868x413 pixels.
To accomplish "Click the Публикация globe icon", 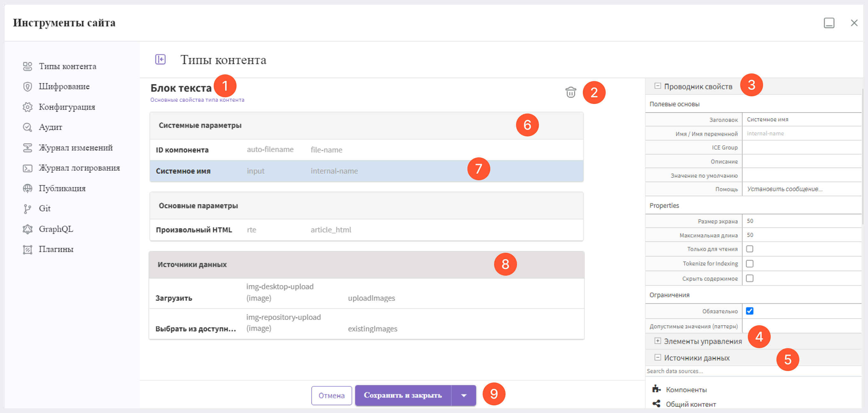I will (x=27, y=188).
